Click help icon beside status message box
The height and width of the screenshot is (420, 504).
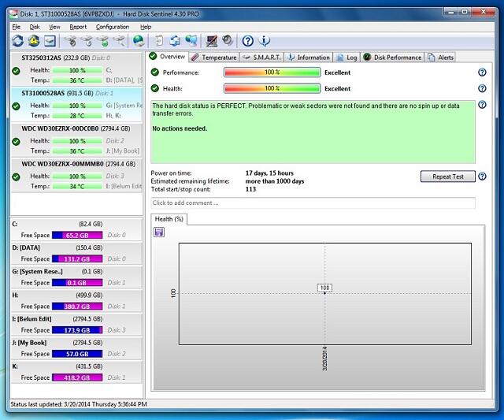click(482, 105)
